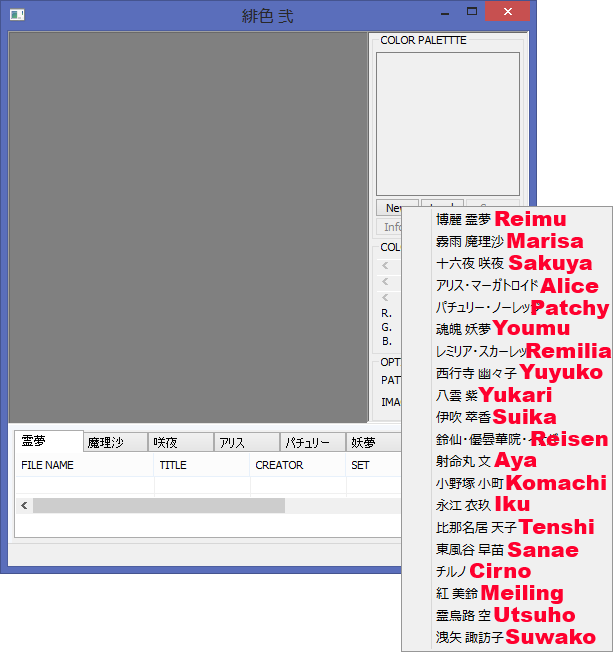The image size is (613, 652).
Task: Click the first color slider's left arrow
Action: pyautogui.click(x=385, y=265)
